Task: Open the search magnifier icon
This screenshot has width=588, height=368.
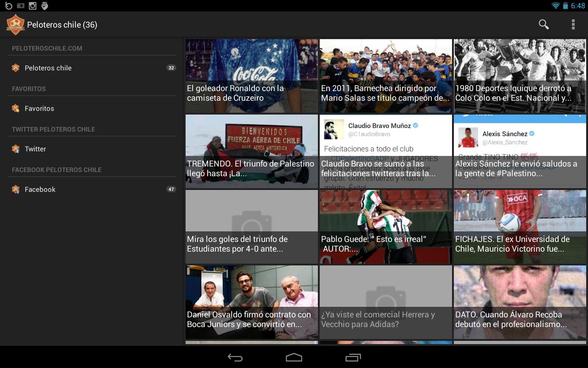Action: point(543,24)
